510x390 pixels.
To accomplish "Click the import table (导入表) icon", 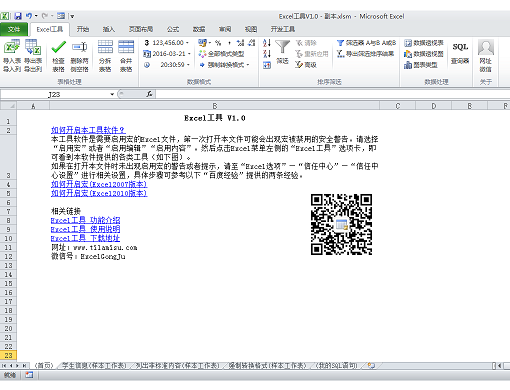I will pos(12,47).
